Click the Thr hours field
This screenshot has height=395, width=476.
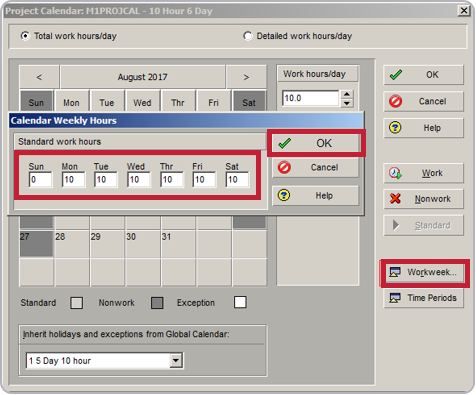point(172,179)
